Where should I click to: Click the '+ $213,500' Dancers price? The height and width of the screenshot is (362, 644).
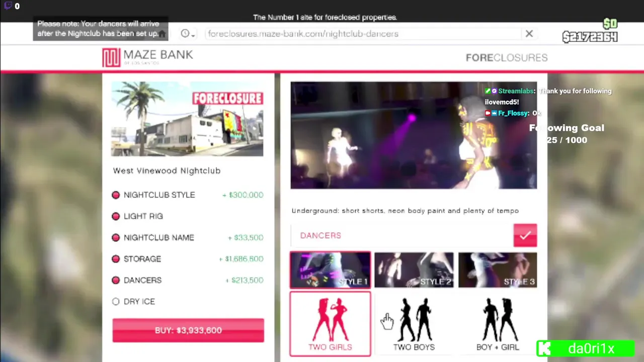pos(244,280)
